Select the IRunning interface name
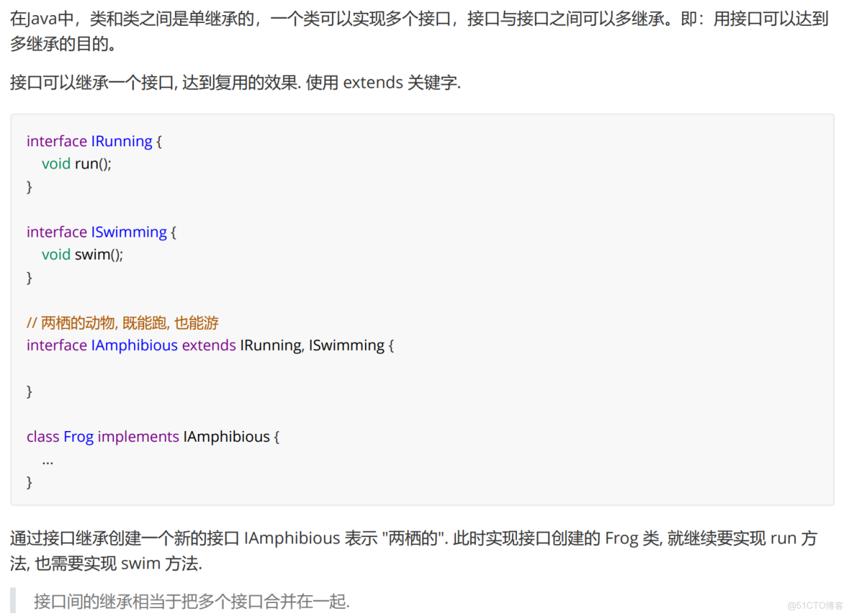Image resolution: width=849 pixels, height=616 pixels. tap(122, 141)
